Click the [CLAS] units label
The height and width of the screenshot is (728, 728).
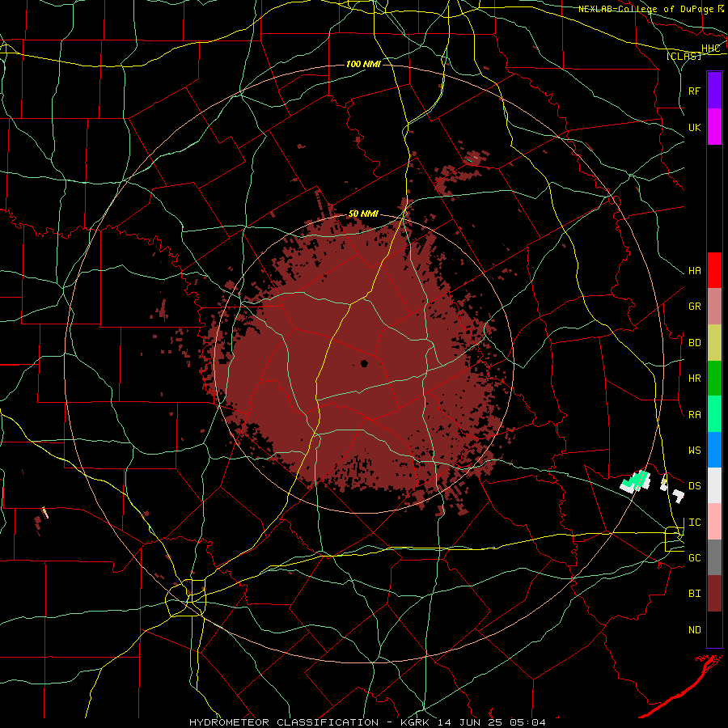click(684, 56)
